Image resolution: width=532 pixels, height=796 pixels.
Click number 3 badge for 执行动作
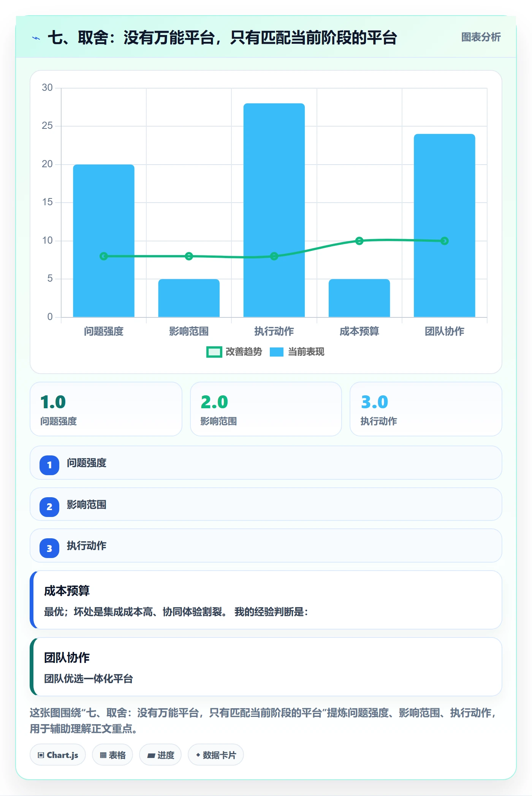(49, 548)
